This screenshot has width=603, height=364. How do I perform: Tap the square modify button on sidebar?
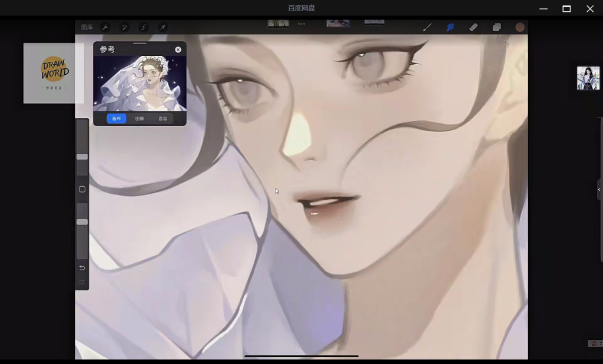click(x=82, y=189)
